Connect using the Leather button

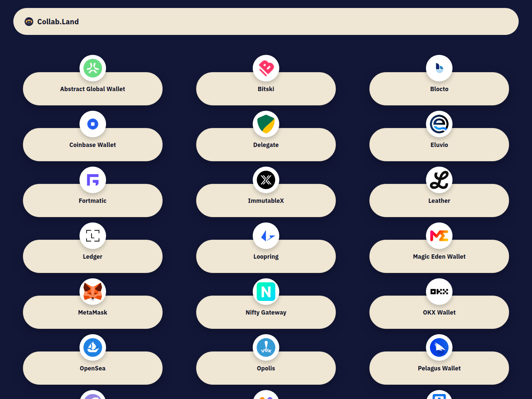[x=439, y=200]
